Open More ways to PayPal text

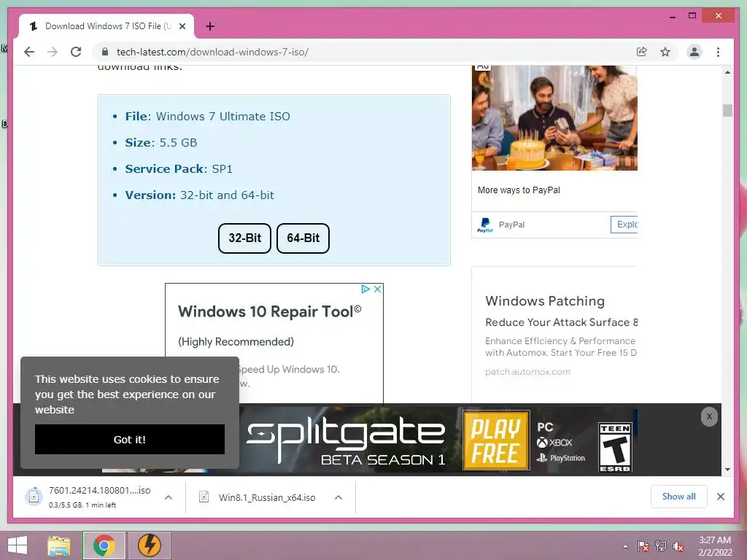(519, 190)
